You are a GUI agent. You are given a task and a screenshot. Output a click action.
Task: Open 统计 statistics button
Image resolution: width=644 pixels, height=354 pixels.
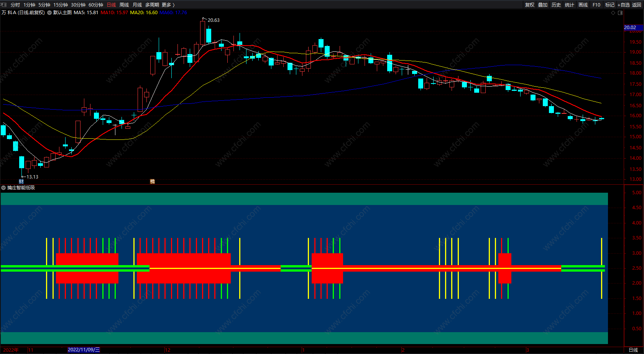pos(570,5)
